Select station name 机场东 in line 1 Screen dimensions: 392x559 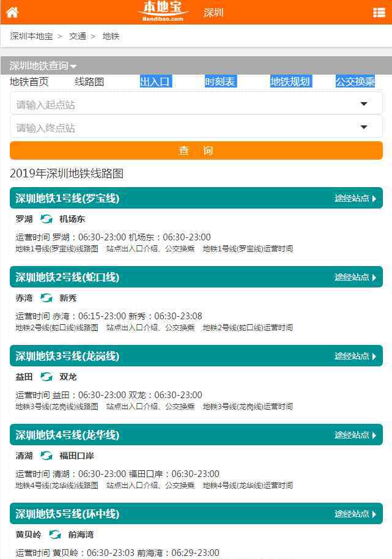[x=72, y=219]
